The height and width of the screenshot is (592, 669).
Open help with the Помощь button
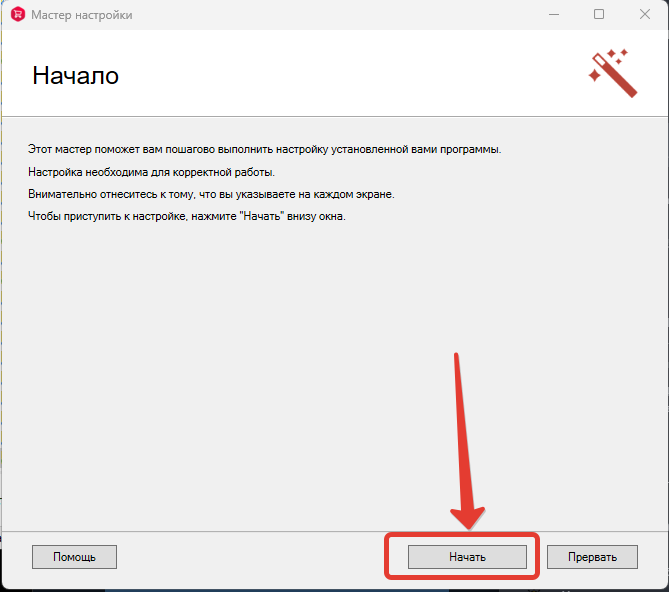click(x=74, y=557)
